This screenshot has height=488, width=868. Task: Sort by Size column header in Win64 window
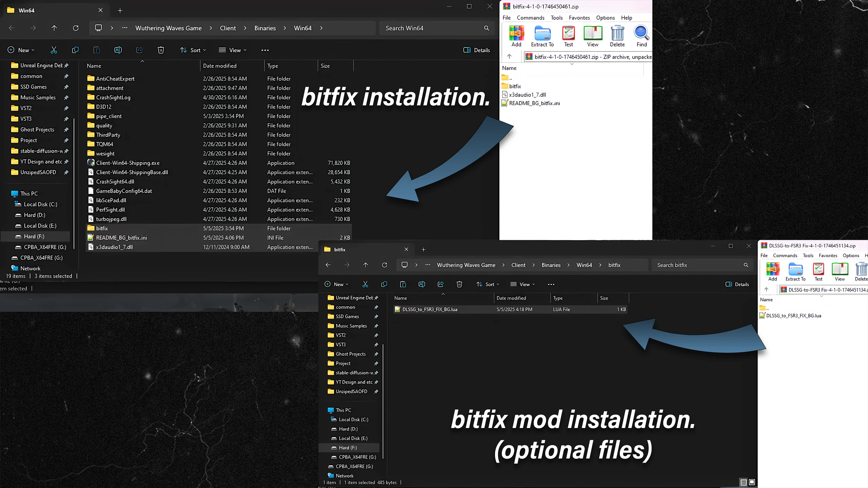[x=325, y=66]
